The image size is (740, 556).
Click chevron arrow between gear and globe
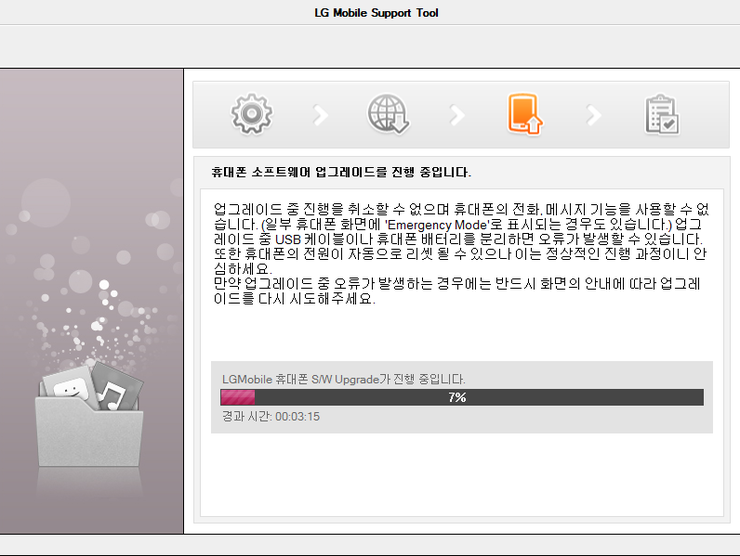(320, 115)
